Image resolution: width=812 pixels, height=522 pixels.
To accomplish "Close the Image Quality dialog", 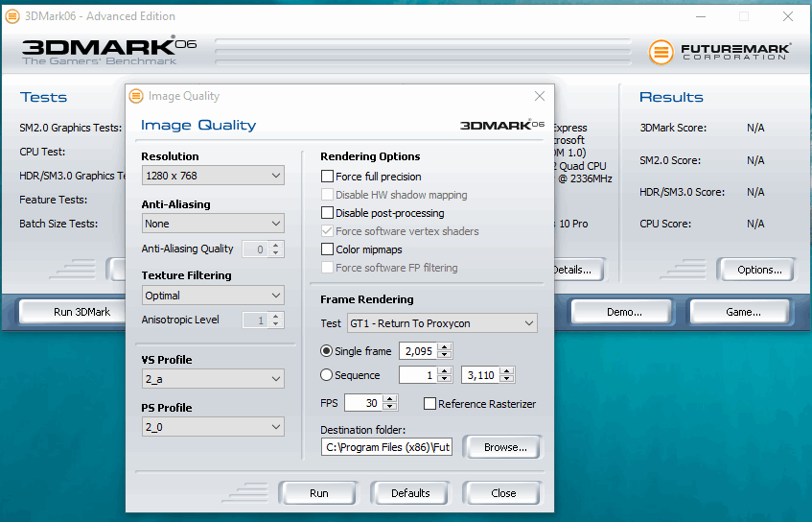I will pyautogui.click(x=540, y=96).
